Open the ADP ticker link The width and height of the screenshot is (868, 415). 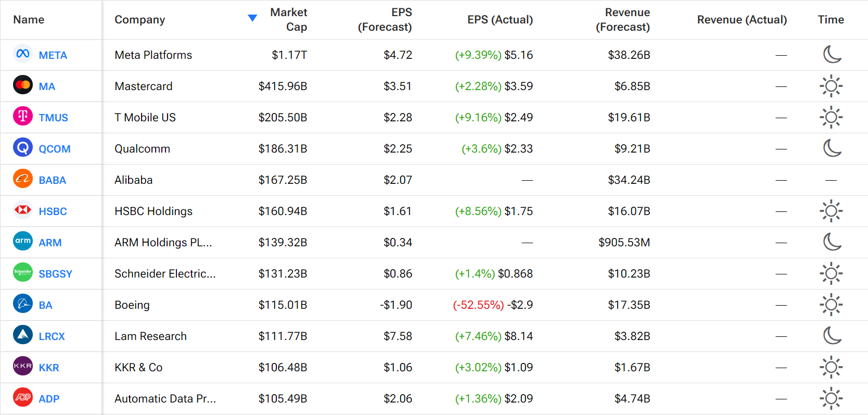49,399
